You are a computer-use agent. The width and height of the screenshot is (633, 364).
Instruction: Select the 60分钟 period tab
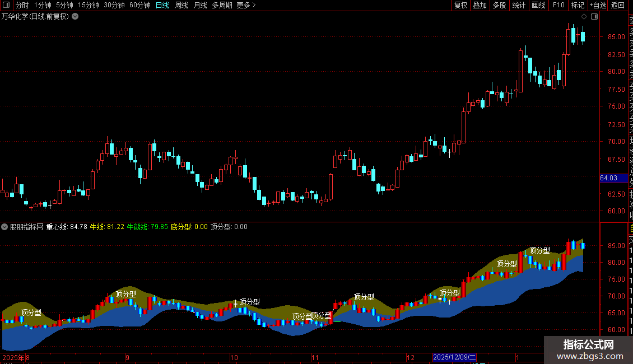pyautogui.click(x=139, y=5)
